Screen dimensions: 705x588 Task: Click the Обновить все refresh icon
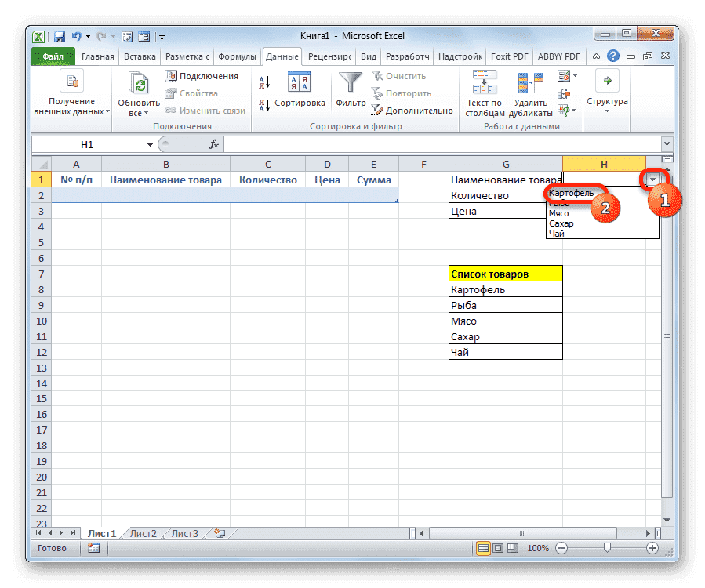pos(137,82)
